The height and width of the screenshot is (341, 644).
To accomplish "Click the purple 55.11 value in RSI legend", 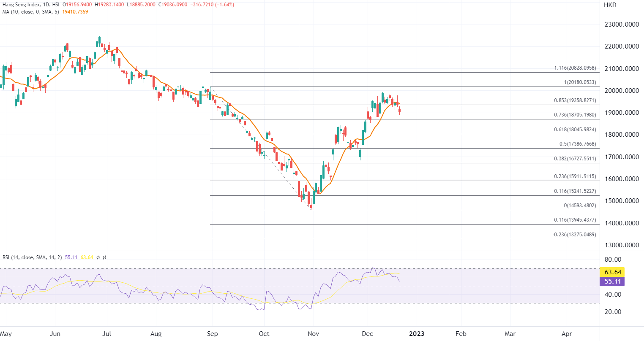I will 71,257.
